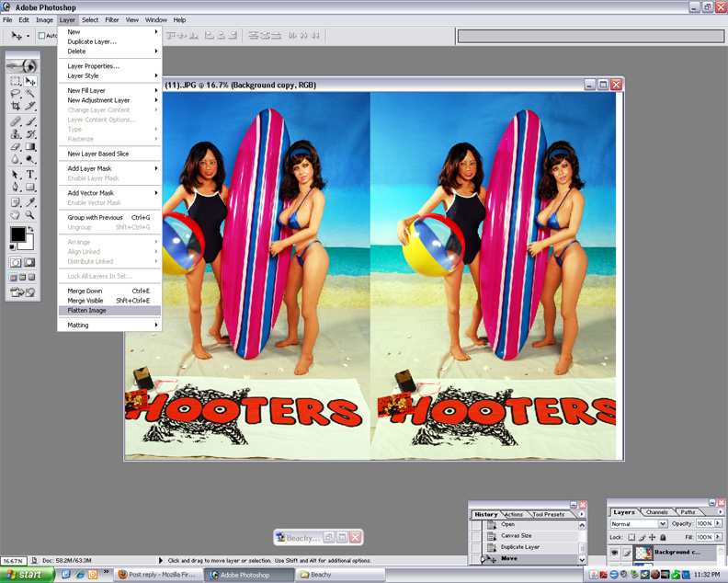Expand the New Adjustment Layer submenu

109,100
